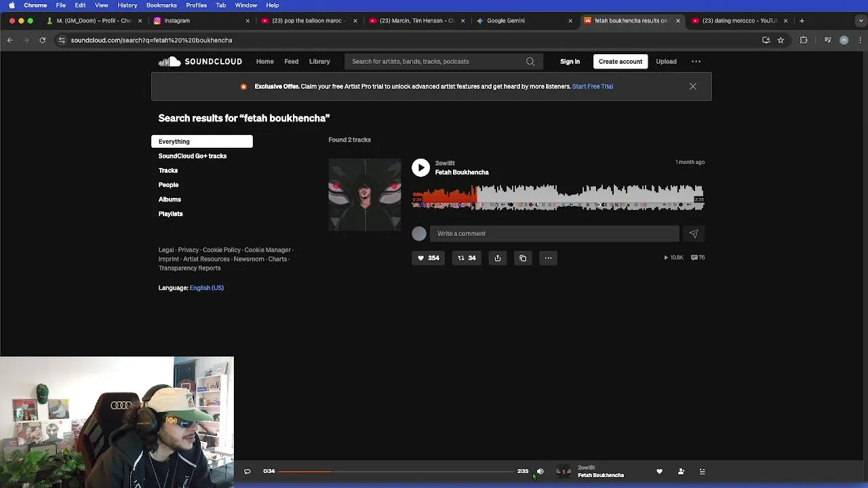Viewport: 868px width, 488px height.
Task: Click the Create account button
Action: (620, 62)
